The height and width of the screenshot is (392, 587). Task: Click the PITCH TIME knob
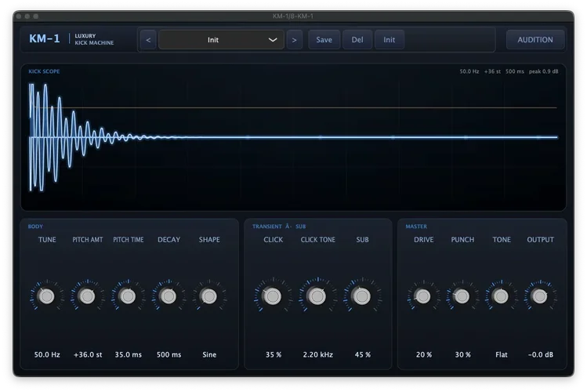[x=128, y=296]
